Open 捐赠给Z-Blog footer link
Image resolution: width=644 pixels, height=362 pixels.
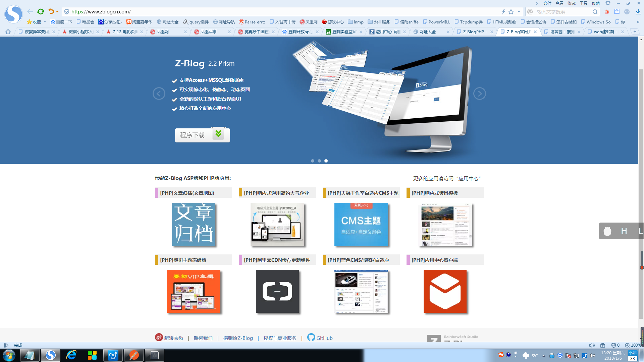pyautogui.click(x=238, y=338)
